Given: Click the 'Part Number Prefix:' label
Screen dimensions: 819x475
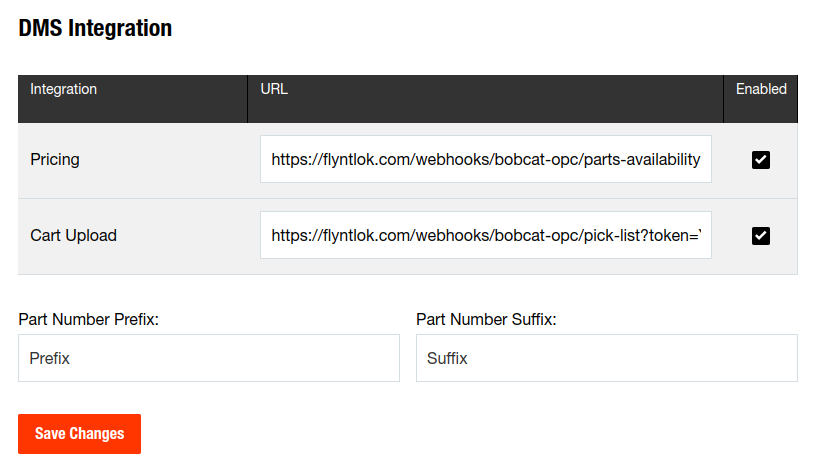Looking at the screenshot, I should click(88, 319).
